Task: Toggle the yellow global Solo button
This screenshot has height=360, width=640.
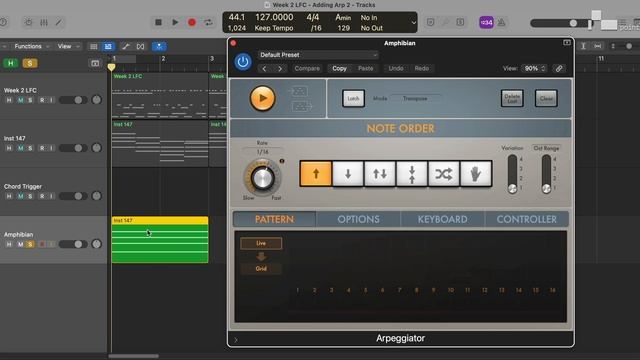Action: pos(30,63)
